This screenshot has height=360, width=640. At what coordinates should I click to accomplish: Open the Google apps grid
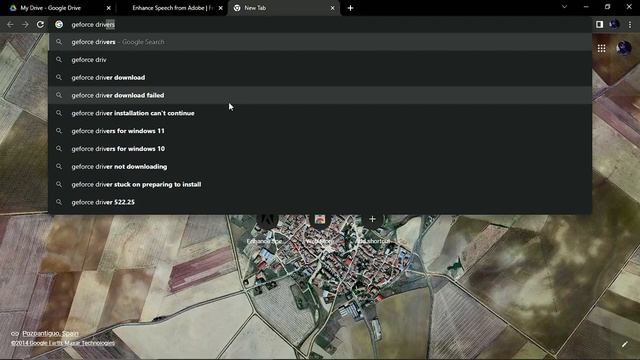tap(602, 49)
